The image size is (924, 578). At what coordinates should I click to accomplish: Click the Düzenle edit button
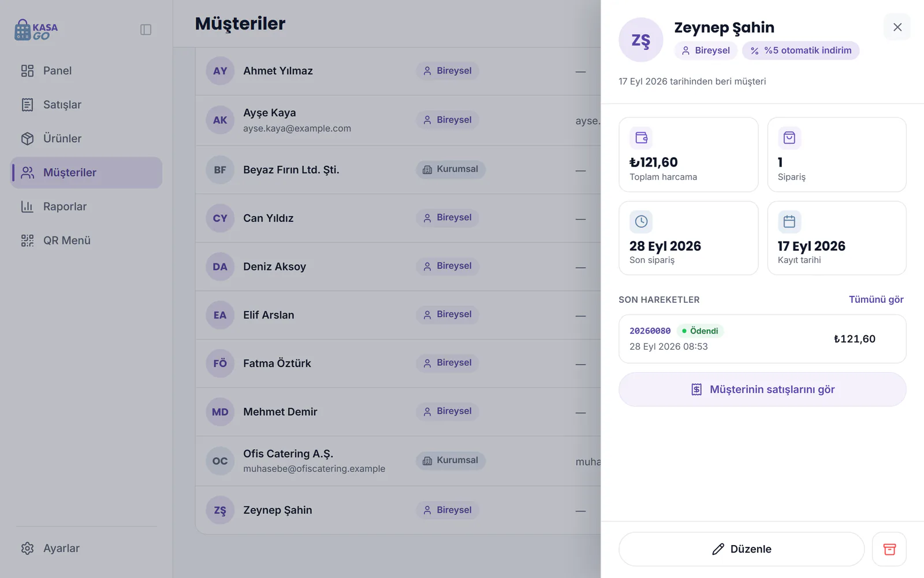[x=742, y=549]
